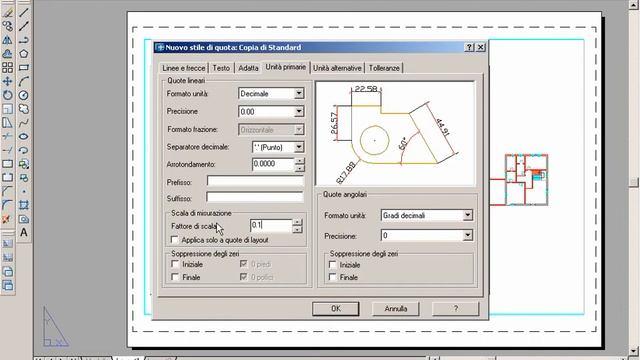640x360 pixels.
Task: Check Iniziale under Quote lineari zero suppression
Action: pyautogui.click(x=175, y=264)
